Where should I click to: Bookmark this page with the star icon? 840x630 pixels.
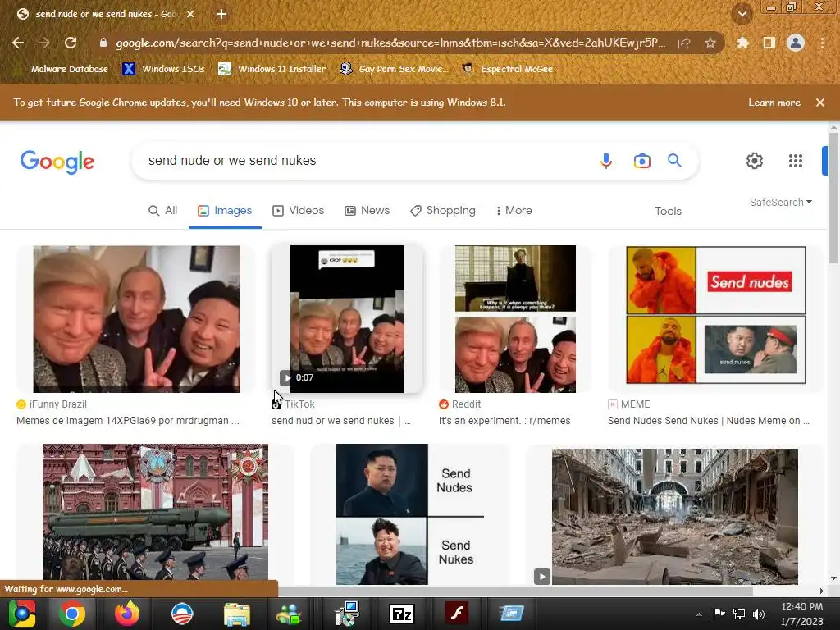[x=710, y=43]
